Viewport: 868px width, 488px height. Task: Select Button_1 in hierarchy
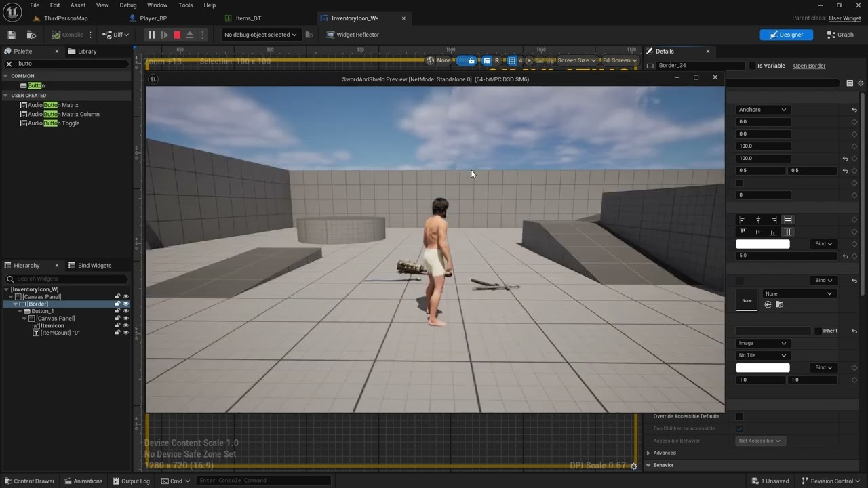(43, 311)
